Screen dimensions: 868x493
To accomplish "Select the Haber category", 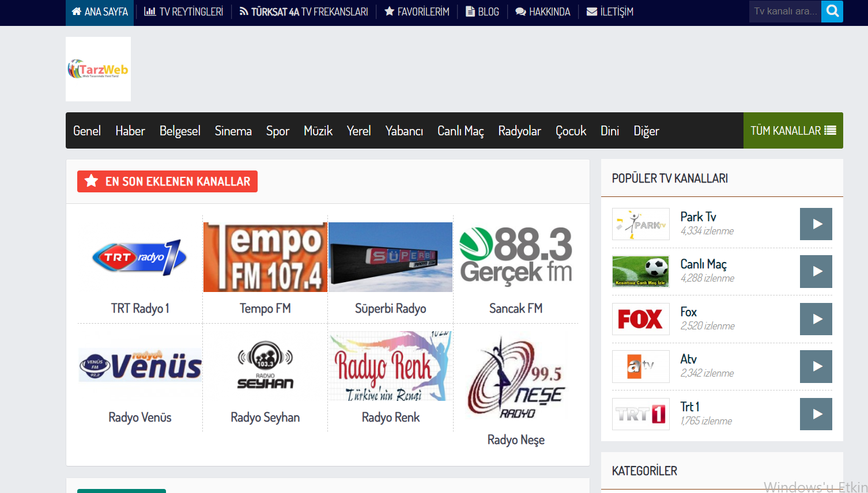I will (130, 131).
